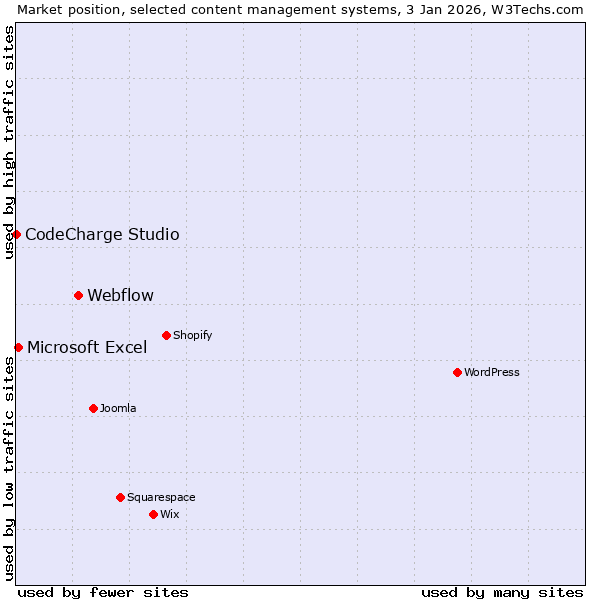Click the 'used by fewer sites' axis label
Viewport: 600px width, 600px height.
tap(103, 593)
